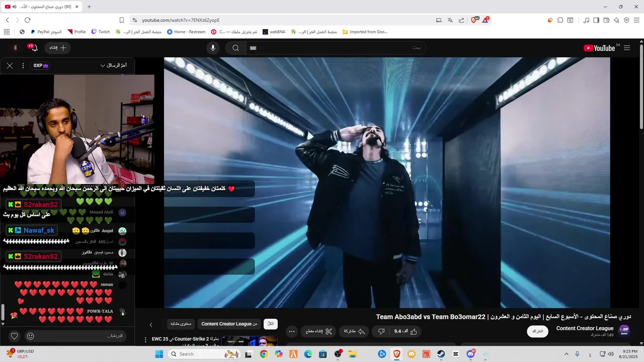Open live chat options three-dot menu
The height and width of the screenshot is (362, 644).
(x=23, y=65)
